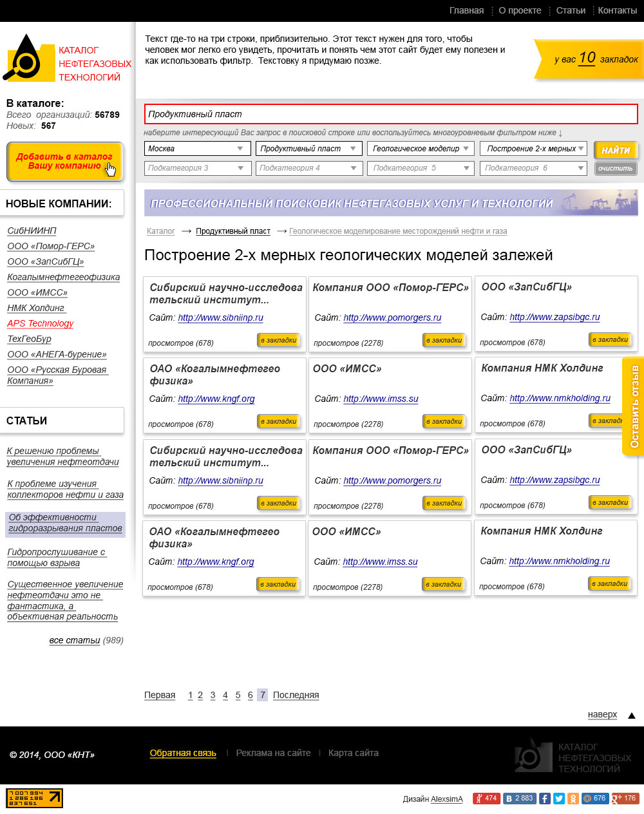Open О проекте in the top menu

520,10
